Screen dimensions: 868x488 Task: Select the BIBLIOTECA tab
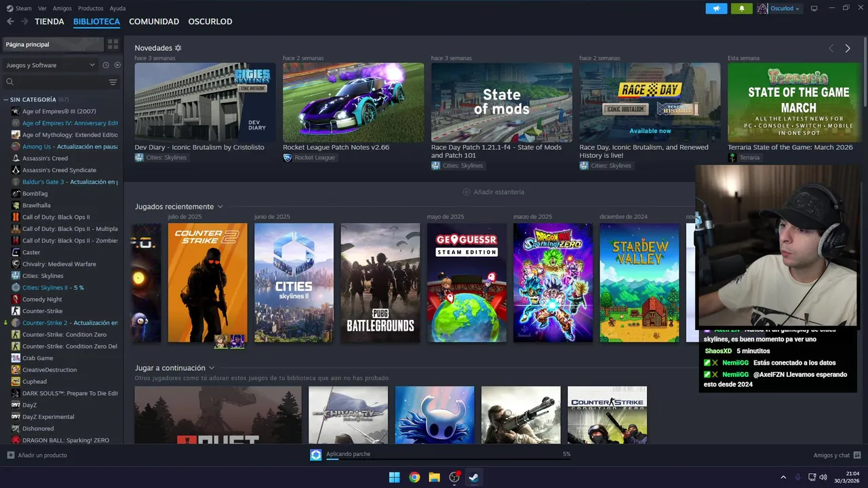[x=96, y=22]
